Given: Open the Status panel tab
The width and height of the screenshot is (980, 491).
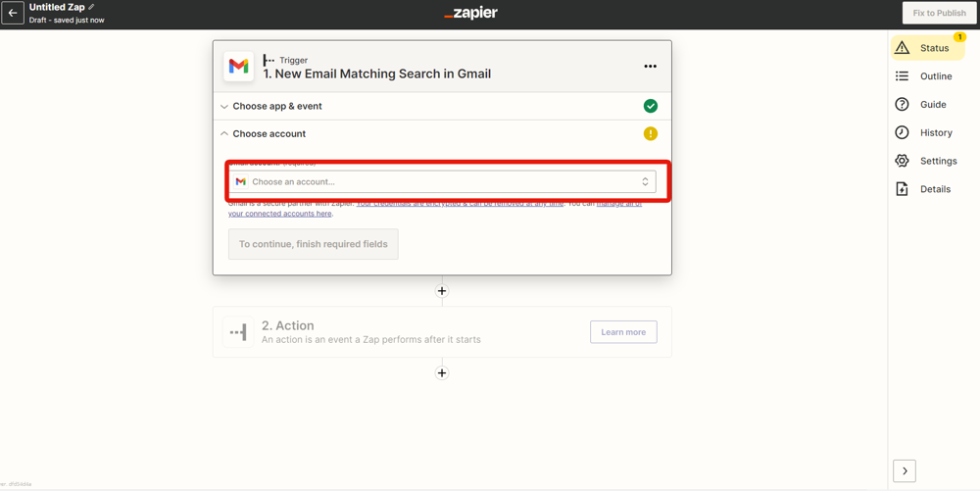Looking at the screenshot, I should 928,48.
